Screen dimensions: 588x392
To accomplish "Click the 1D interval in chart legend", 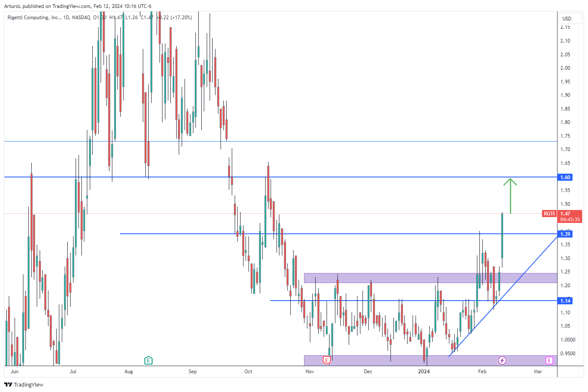I will (x=66, y=18).
